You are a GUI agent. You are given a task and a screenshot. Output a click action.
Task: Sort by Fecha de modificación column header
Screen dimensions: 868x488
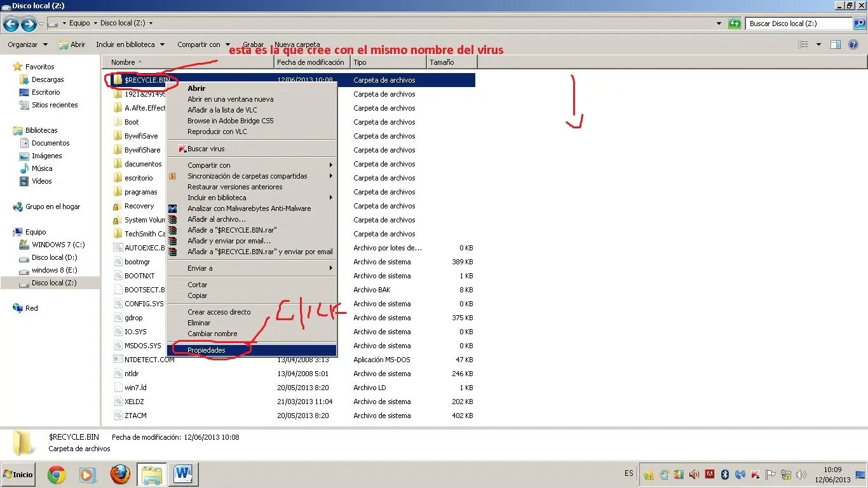(312, 62)
